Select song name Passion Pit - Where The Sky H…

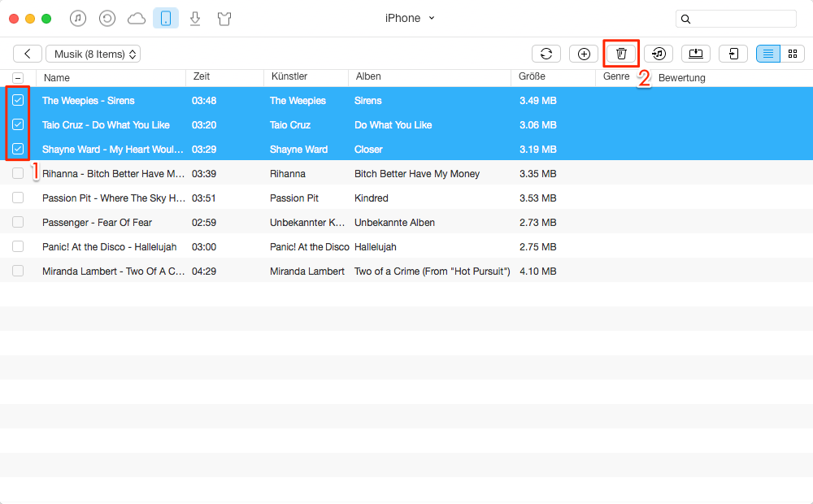click(x=114, y=198)
